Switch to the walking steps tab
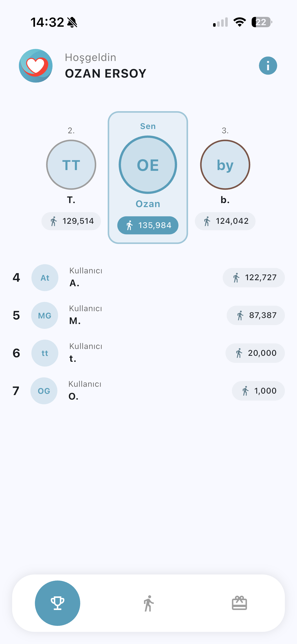This screenshot has height=644, width=297. pyautogui.click(x=149, y=603)
